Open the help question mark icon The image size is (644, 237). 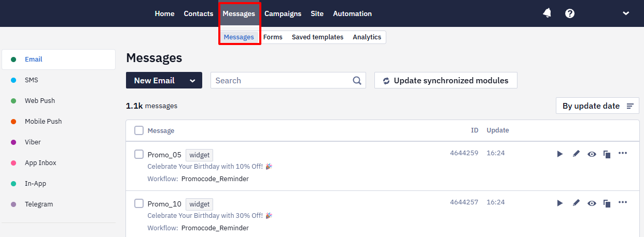[570, 13]
